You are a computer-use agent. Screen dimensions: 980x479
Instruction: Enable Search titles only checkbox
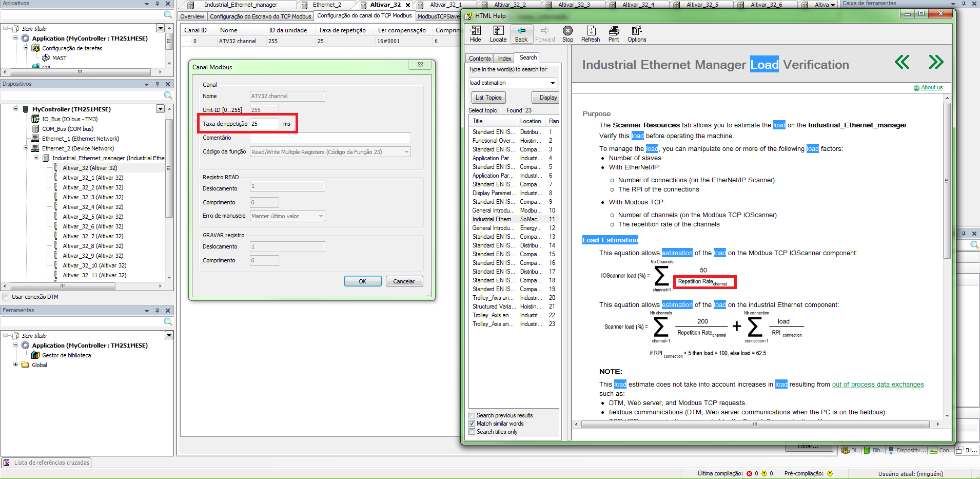pos(472,432)
